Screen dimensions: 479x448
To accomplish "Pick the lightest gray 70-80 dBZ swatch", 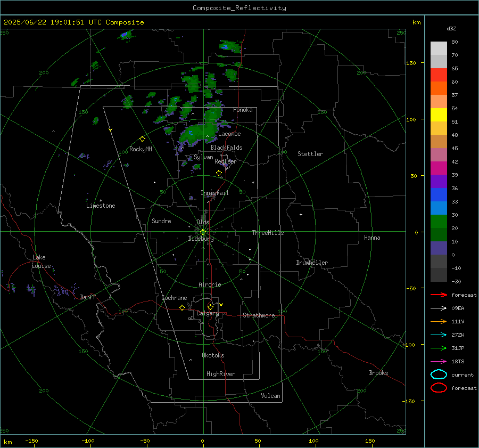I will pyautogui.click(x=439, y=48).
